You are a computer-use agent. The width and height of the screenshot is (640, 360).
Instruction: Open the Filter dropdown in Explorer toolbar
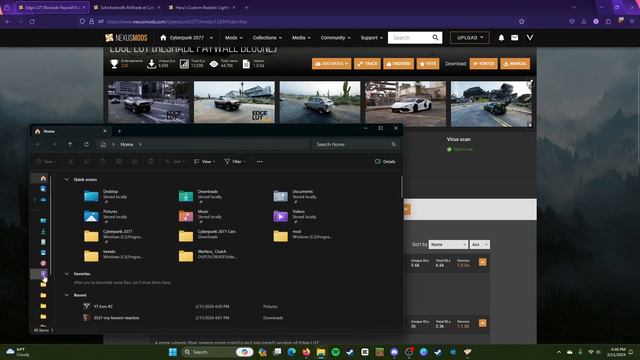pos(235,162)
